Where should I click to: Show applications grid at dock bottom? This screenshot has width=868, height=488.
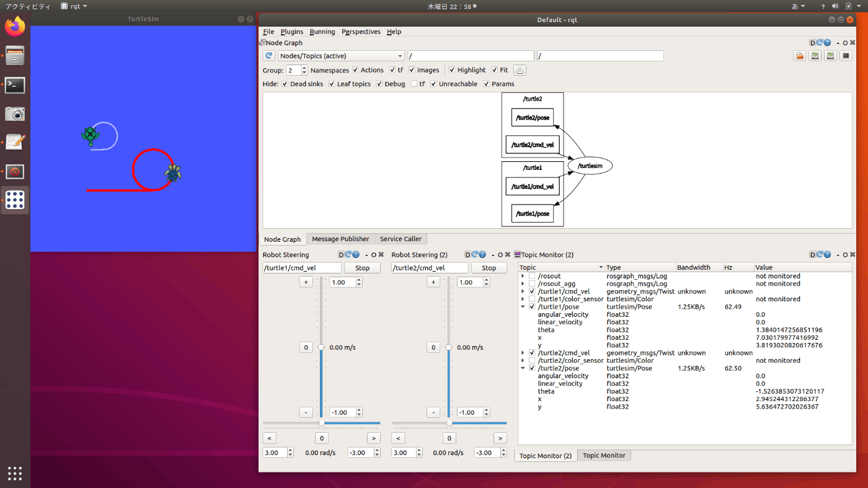click(15, 474)
